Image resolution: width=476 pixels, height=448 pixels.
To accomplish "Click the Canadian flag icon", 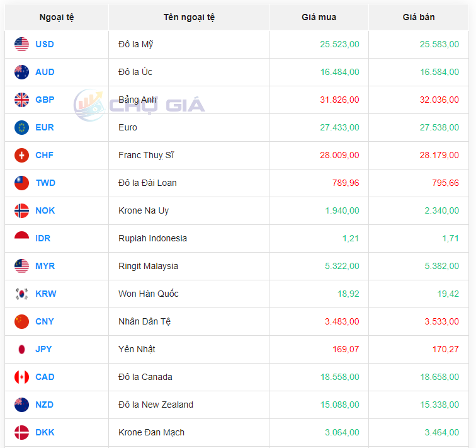I will pyautogui.click(x=21, y=377).
